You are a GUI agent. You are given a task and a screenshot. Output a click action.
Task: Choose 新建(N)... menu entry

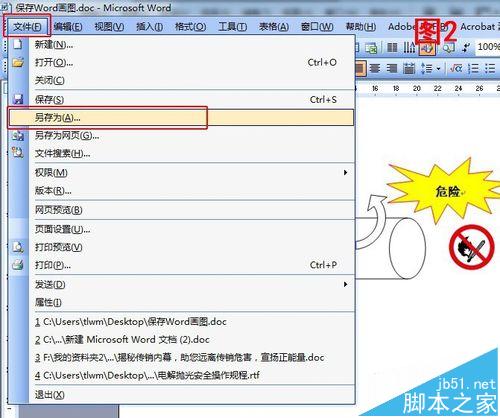(181, 44)
